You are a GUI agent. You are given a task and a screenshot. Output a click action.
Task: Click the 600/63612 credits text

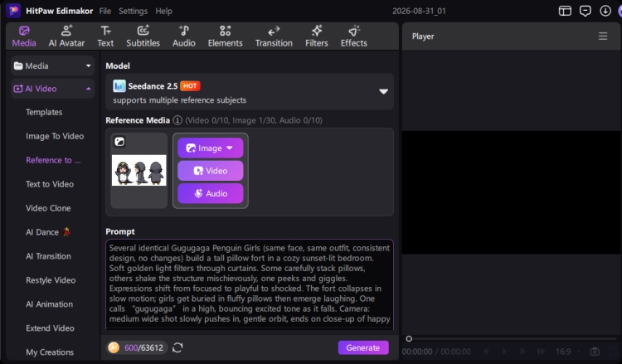point(143,347)
